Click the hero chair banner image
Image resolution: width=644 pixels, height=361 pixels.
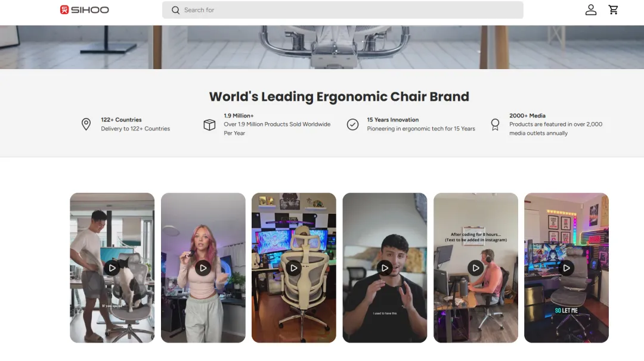322,47
